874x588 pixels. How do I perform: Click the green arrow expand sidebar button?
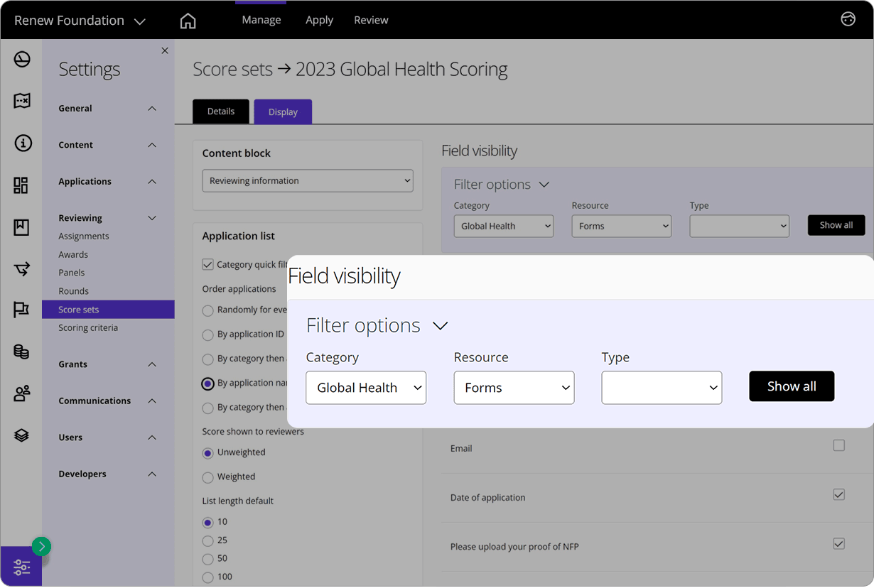41,546
